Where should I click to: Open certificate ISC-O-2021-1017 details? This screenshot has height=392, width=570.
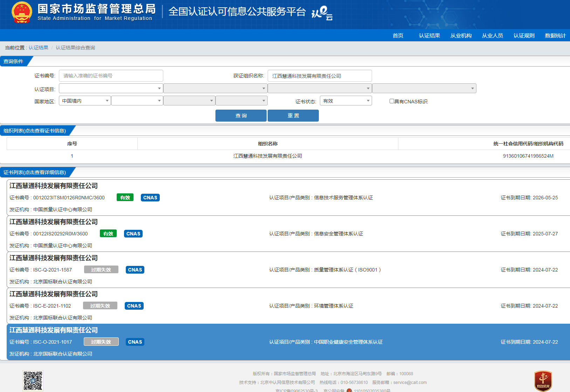pos(288,342)
